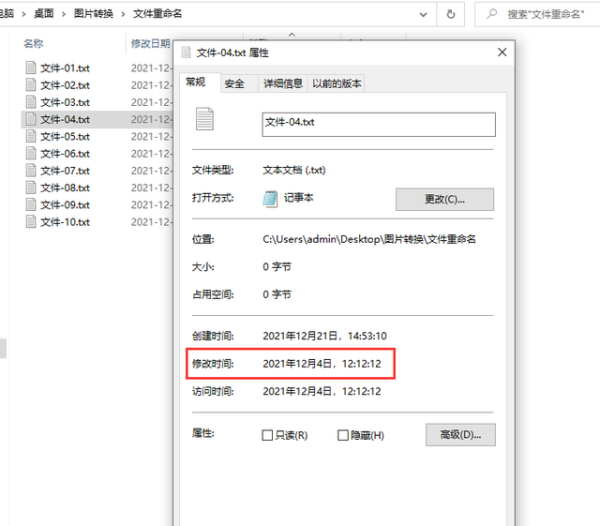Click the large document icon in properties
The image size is (600, 526).
pyautogui.click(x=205, y=119)
